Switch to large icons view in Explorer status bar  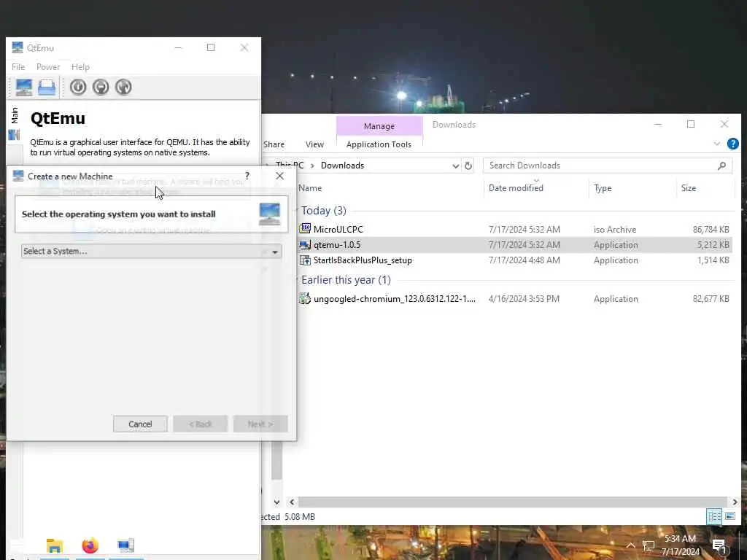[x=729, y=516]
